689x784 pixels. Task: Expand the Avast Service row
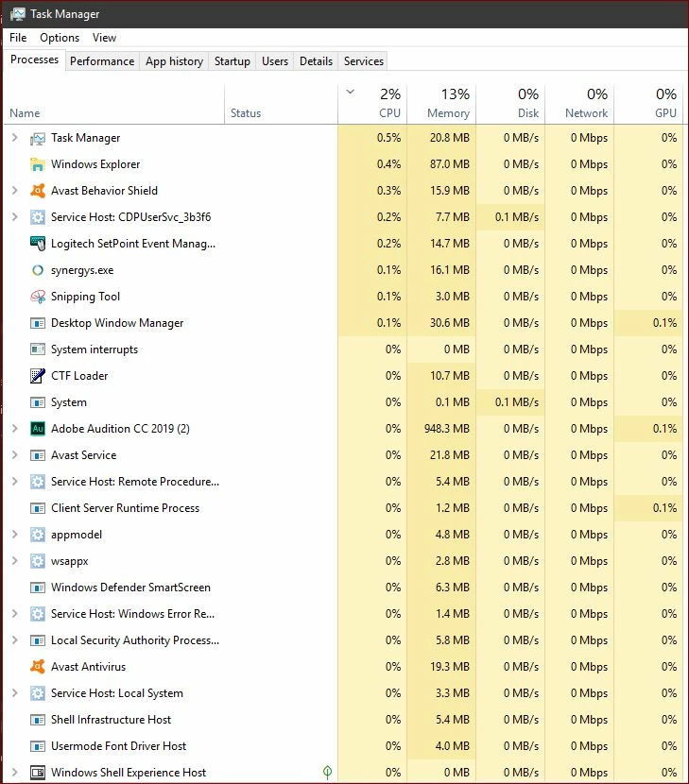coord(15,455)
